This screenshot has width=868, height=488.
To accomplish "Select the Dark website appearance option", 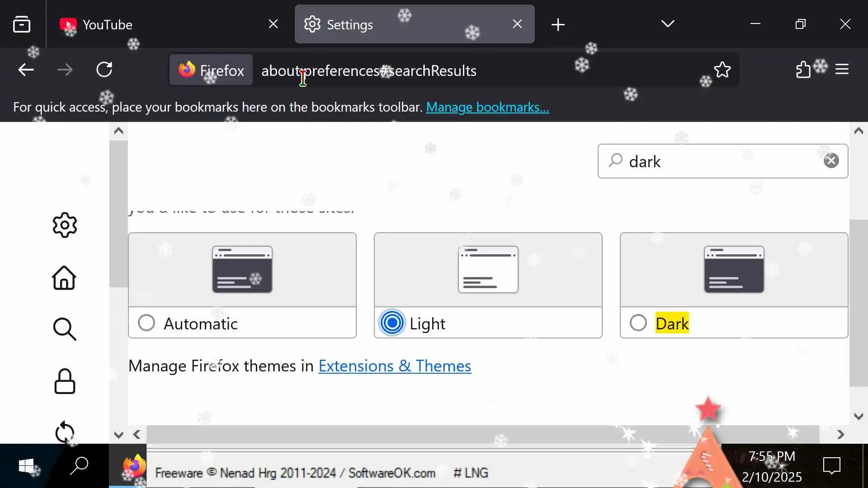I will [x=638, y=323].
